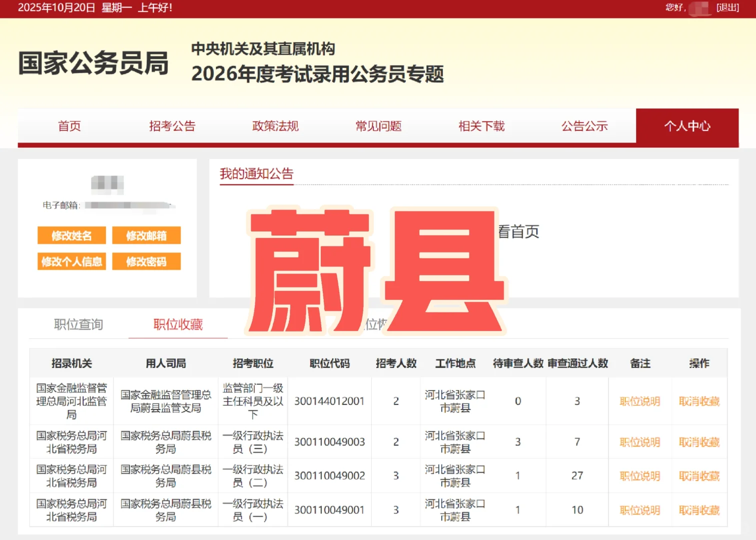
Task: Click 取消收藏 for position 300110049001
Action: pyautogui.click(x=699, y=510)
